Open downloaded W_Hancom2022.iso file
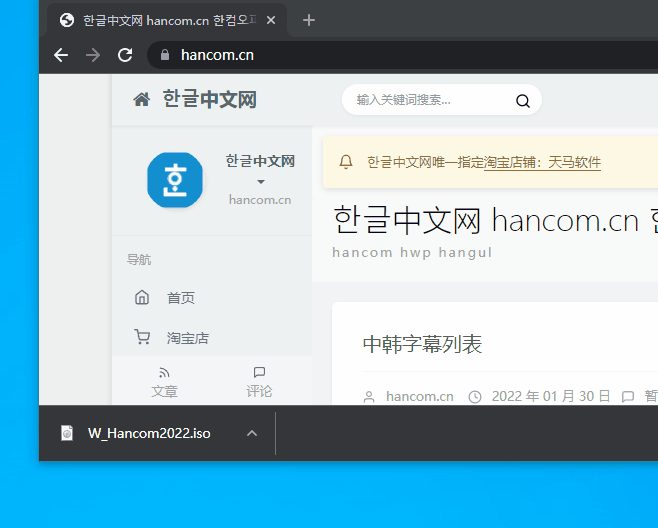Screen dimensions: 658x528 click(149, 433)
